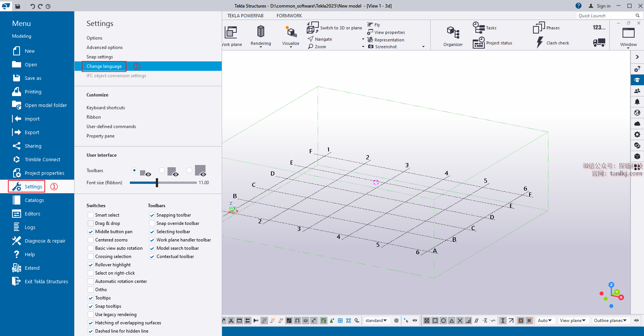Take a Screenshot using ribbon tool
Screen dimensions: 644x336
385,47
